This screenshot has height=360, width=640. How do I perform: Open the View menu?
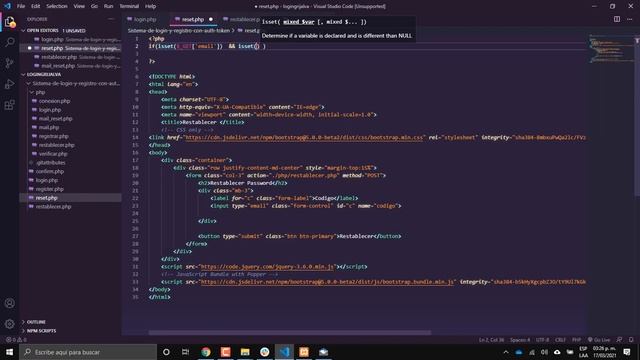tap(79, 6)
